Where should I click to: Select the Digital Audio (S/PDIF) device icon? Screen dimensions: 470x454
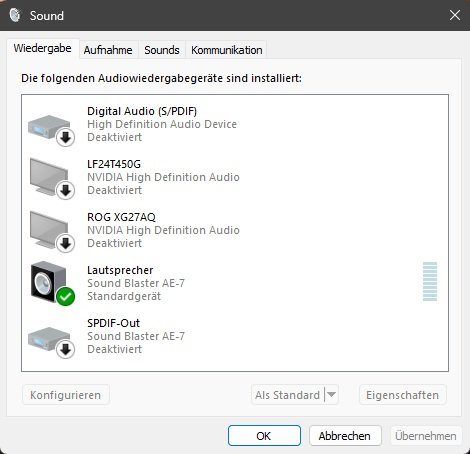[x=51, y=130]
